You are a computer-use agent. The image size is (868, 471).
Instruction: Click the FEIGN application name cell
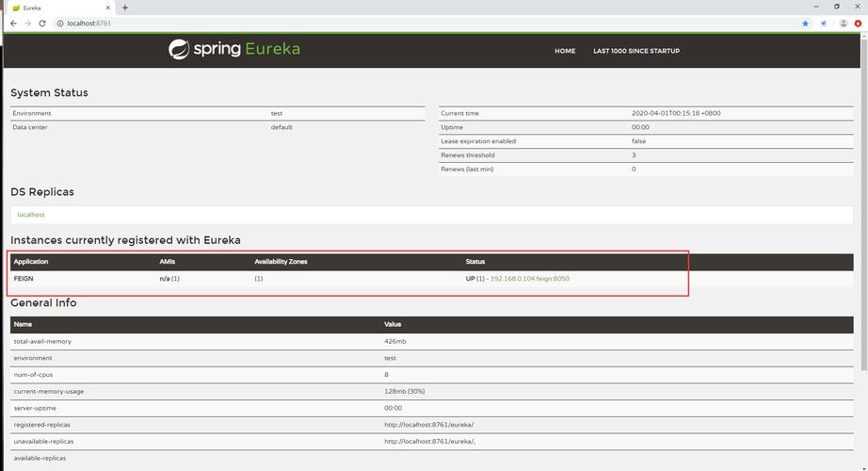[x=24, y=279]
